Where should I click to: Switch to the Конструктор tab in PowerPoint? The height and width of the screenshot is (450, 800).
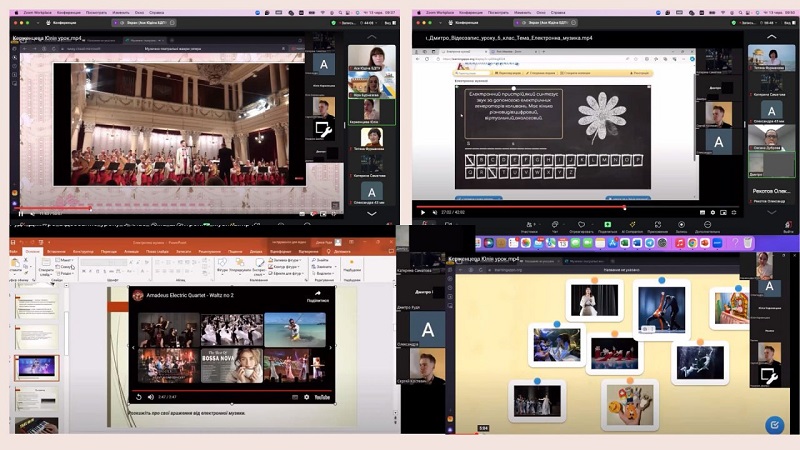[83, 252]
